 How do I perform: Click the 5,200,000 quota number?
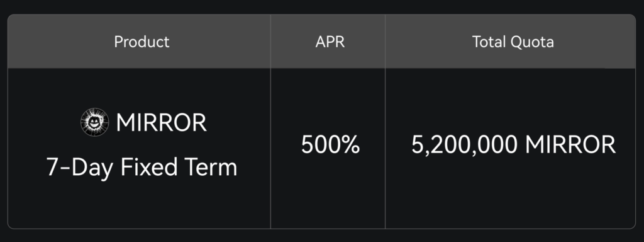click(465, 146)
